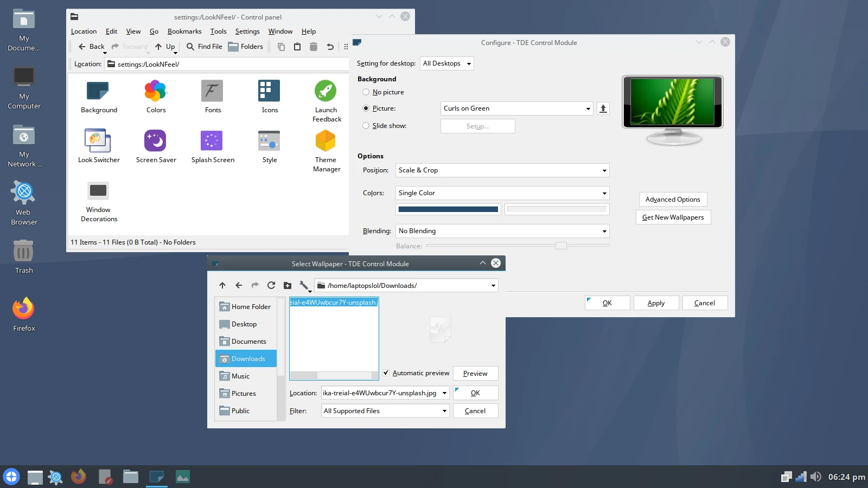
Task: Open the Theme Manager icon
Action: [x=325, y=140]
